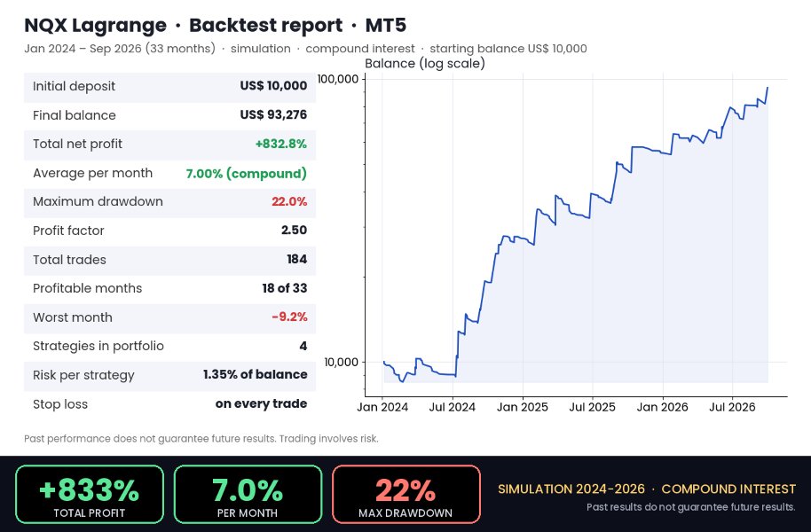Select the "7.00% (compound)" value
This screenshot has width=811, height=532.
pos(246,173)
